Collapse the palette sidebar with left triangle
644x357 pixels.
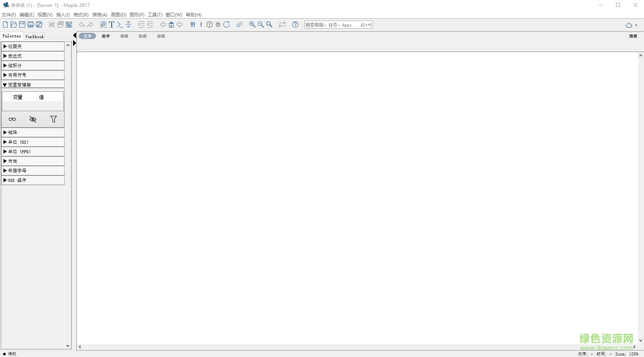[75, 36]
